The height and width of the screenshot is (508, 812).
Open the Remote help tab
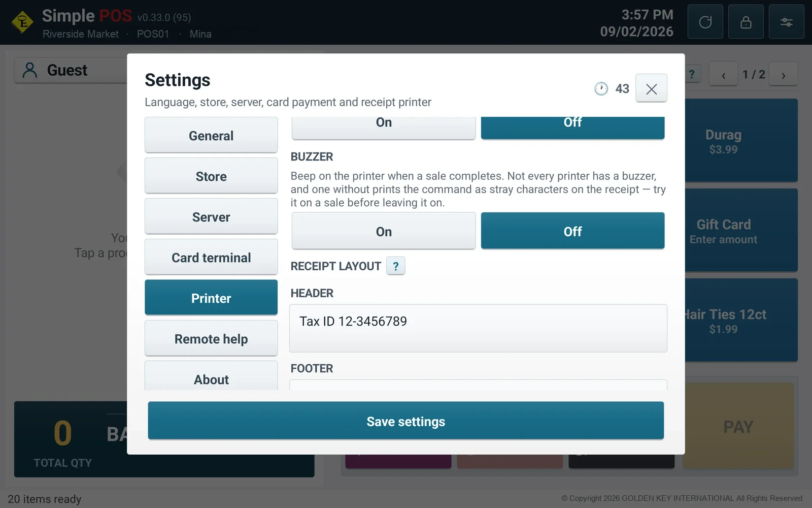tap(211, 338)
